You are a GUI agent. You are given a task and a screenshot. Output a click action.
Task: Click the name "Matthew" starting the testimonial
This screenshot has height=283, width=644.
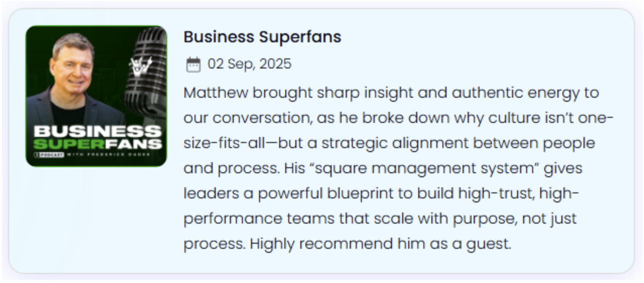216,93
